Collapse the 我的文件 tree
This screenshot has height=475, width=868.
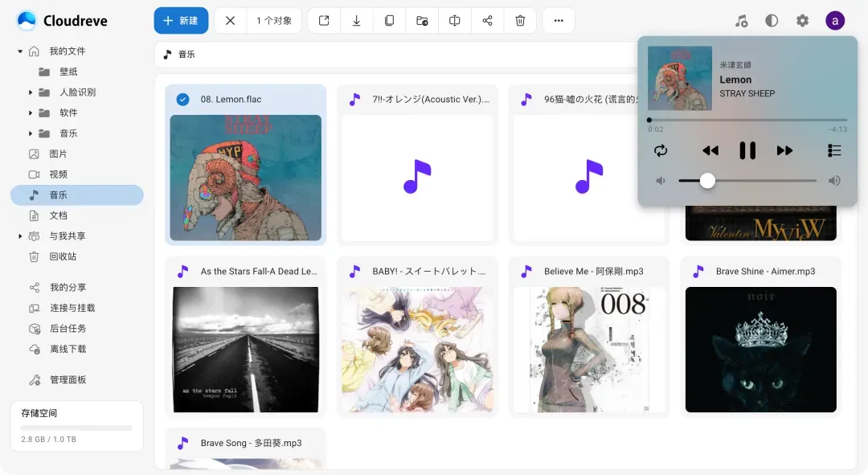tap(20, 51)
